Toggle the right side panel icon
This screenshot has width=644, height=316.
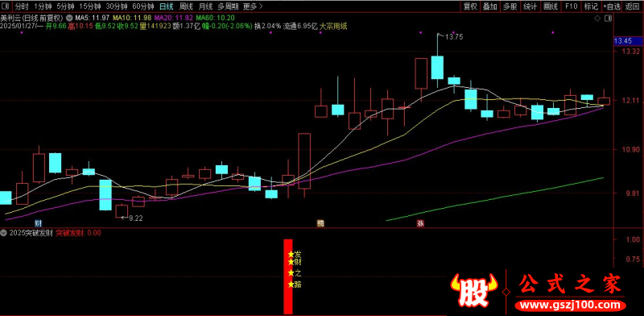pyautogui.click(x=608, y=19)
